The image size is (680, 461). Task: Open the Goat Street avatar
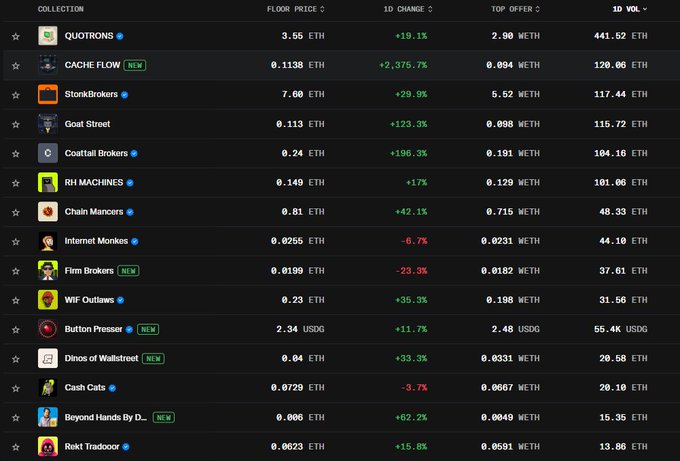(x=48, y=124)
